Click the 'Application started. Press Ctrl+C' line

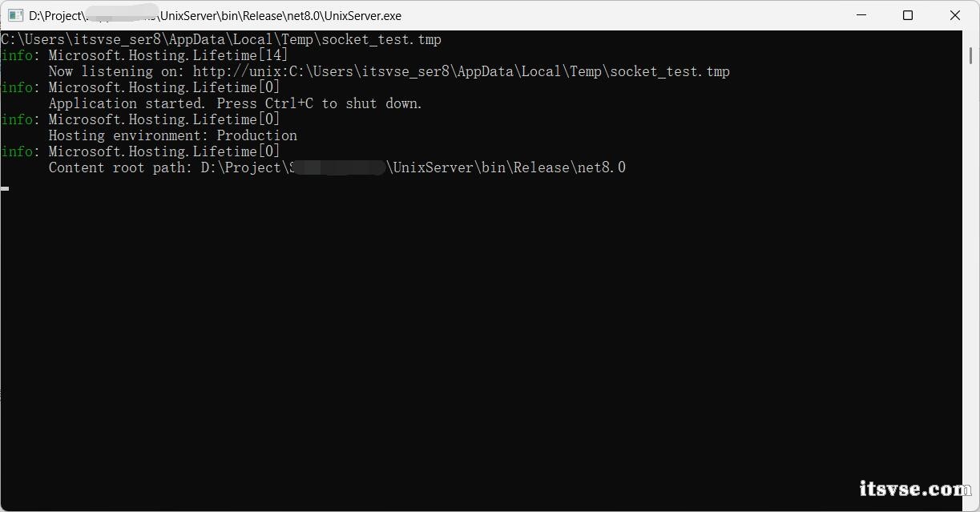(235, 103)
